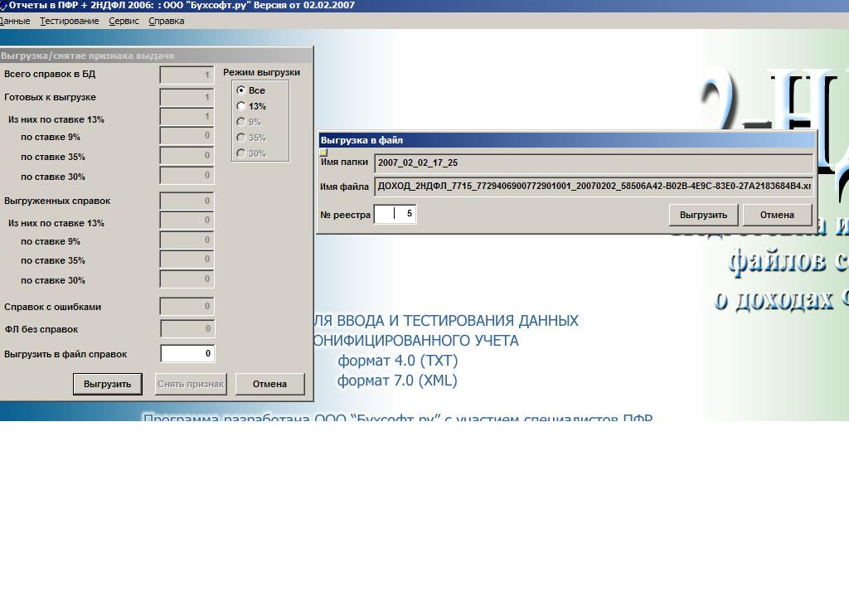The width and height of the screenshot is (849, 616).
Task: Click the application icon in the title bar
Action: tap(3, 5)
